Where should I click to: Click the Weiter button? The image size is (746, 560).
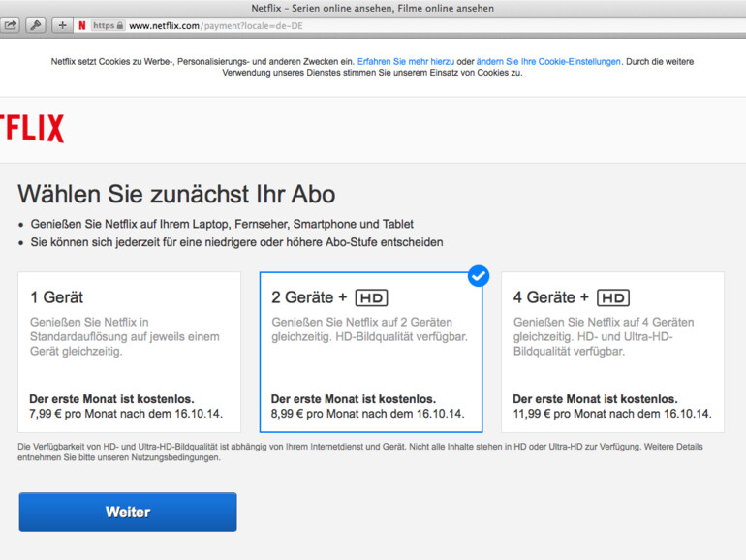click(128, 512)
